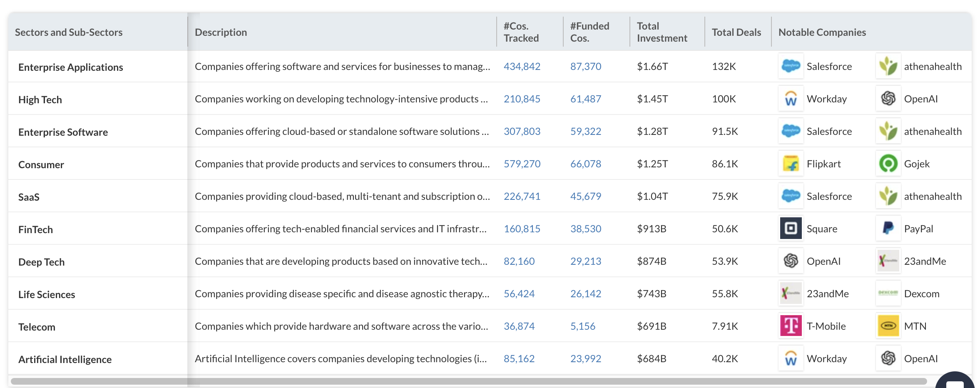Click the T-Mobile logo icon

coord(791,326)
